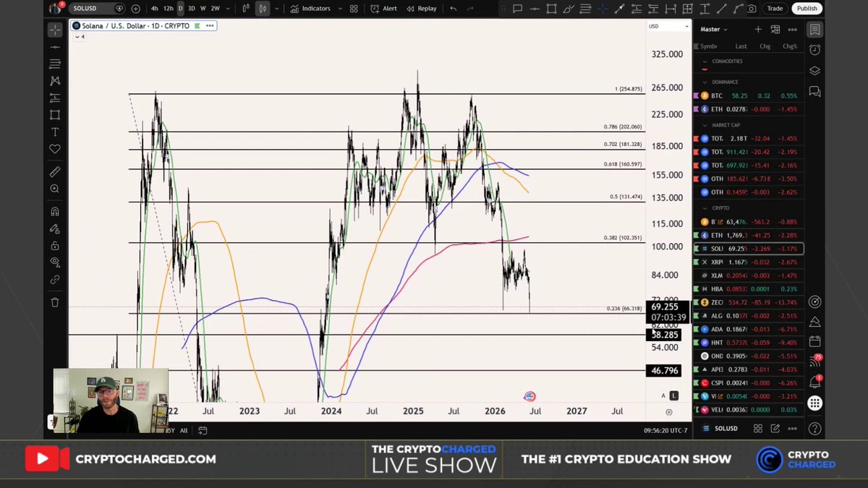Click the Trade button

click(775, 9)
